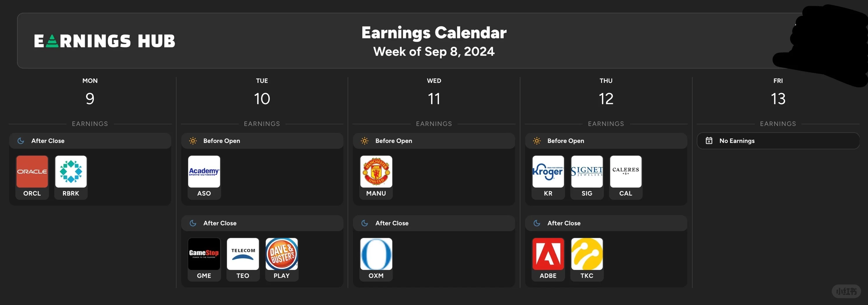This screenshot has height=305, width=868.
Task: Select the Dave & Buster's PLAY tile
Action: click(x=282, y=260)
